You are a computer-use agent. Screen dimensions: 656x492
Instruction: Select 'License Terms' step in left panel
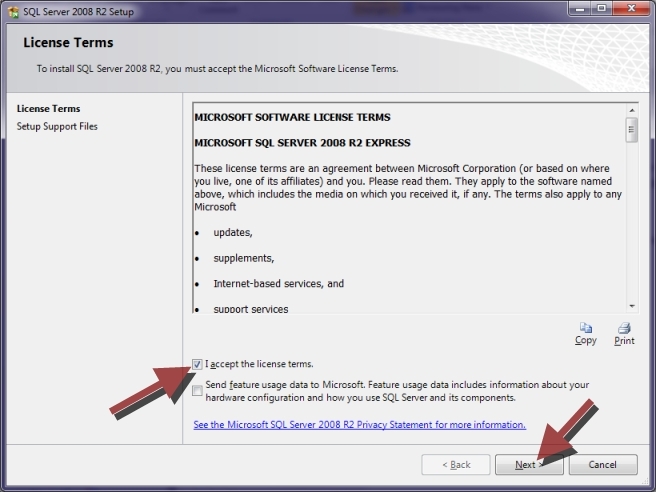click(49, 109)
